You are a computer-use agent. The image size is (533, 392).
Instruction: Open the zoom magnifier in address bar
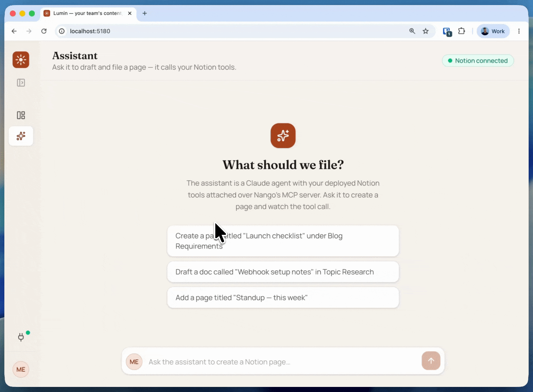(412, 31)
